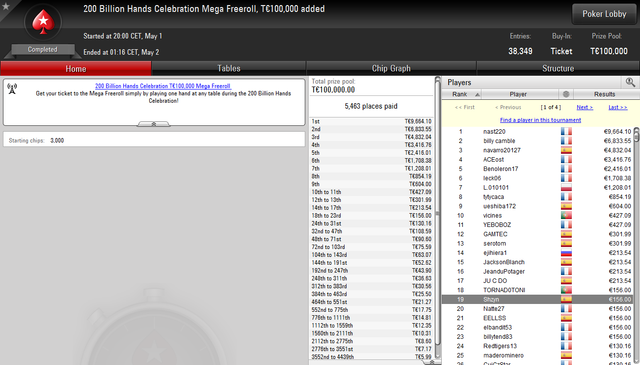The image size is (640, 365).
Task: Click the flag beside TORNADOTONI
Action: click(x=566, y=290)
